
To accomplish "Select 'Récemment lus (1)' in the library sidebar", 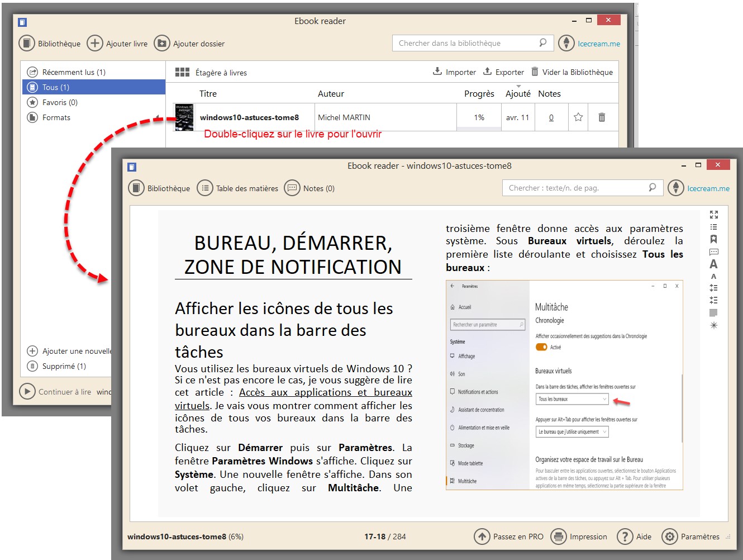I will 74,72.
